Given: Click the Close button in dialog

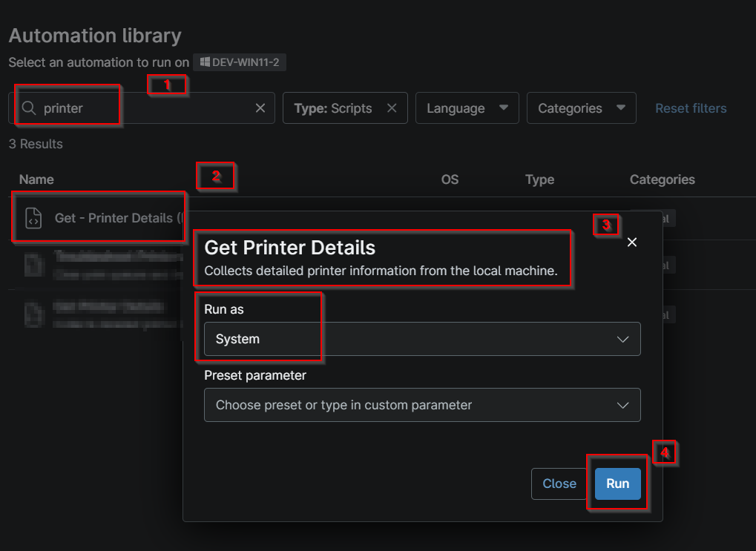Looking at the screenshot, I should pyautogui.click(x=559, y=484).
